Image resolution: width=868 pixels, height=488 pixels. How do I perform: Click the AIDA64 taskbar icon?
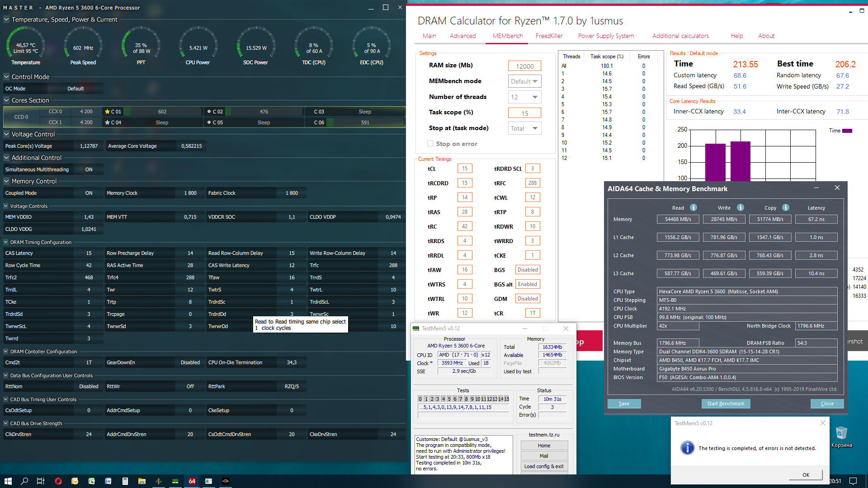coord(192,481)
